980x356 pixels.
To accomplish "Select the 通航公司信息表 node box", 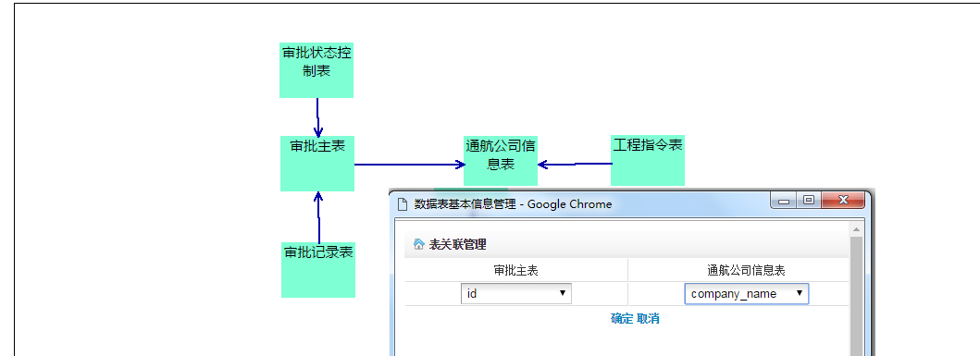I will coord(500,161).
